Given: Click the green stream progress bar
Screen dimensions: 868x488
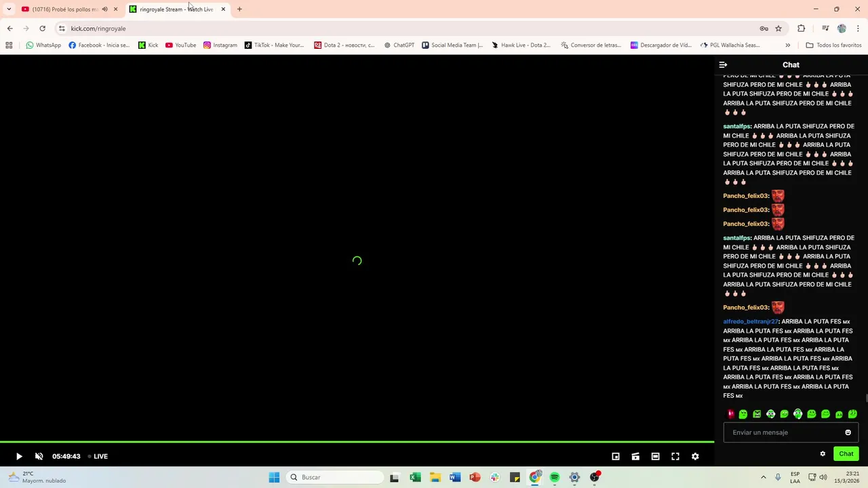Looking at the screenshot, I should click(x=357, y=442).
